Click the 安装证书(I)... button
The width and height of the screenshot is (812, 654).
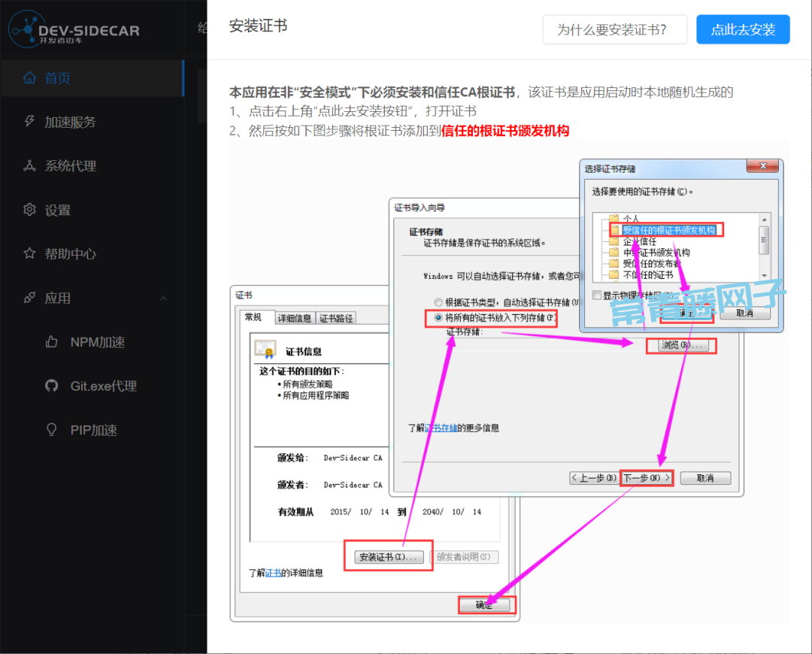pos(388,557)
